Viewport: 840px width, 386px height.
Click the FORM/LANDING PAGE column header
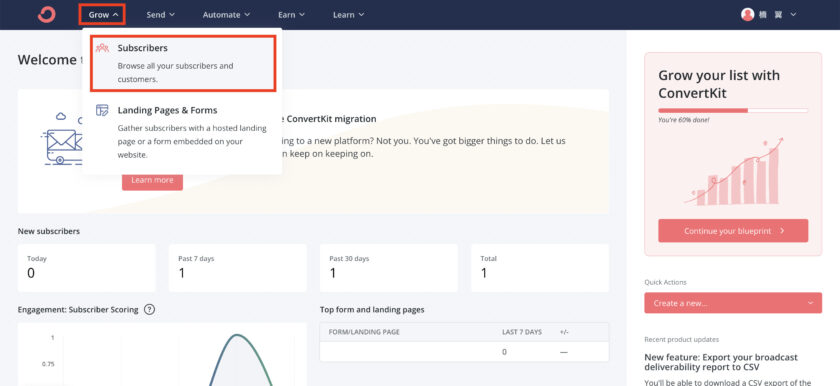(364, 332)
